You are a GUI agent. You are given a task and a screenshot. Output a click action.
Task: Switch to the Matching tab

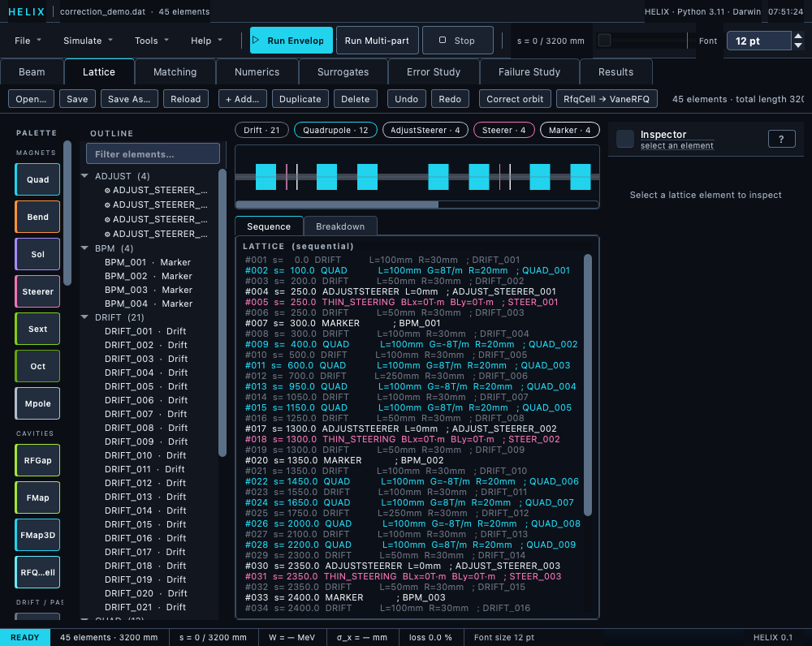(x=175, y=72)
